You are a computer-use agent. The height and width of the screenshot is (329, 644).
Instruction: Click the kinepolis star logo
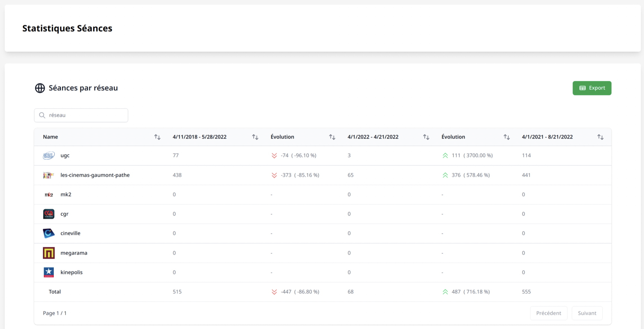click(49, 272)
